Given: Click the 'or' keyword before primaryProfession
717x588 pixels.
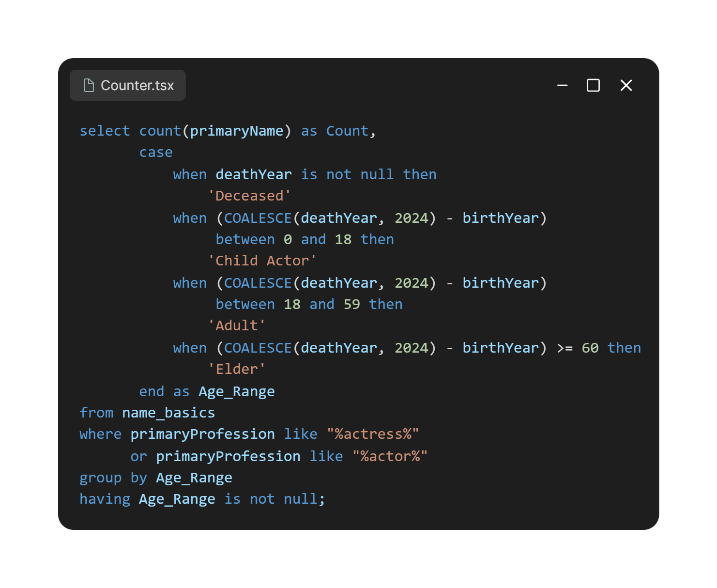Looking at the screenshot, I should point(139,456).
